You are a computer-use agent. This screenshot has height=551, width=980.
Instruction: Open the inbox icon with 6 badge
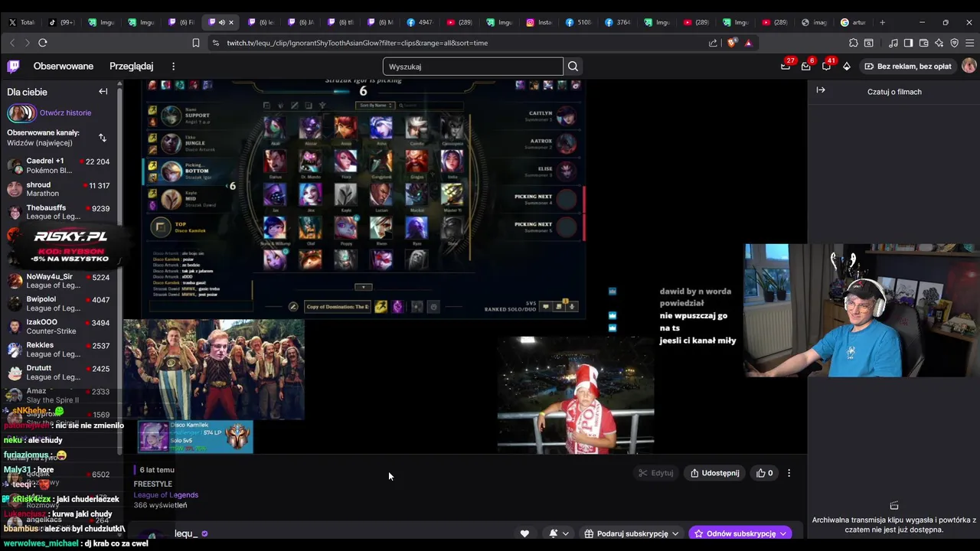click(x=805, y=67)
